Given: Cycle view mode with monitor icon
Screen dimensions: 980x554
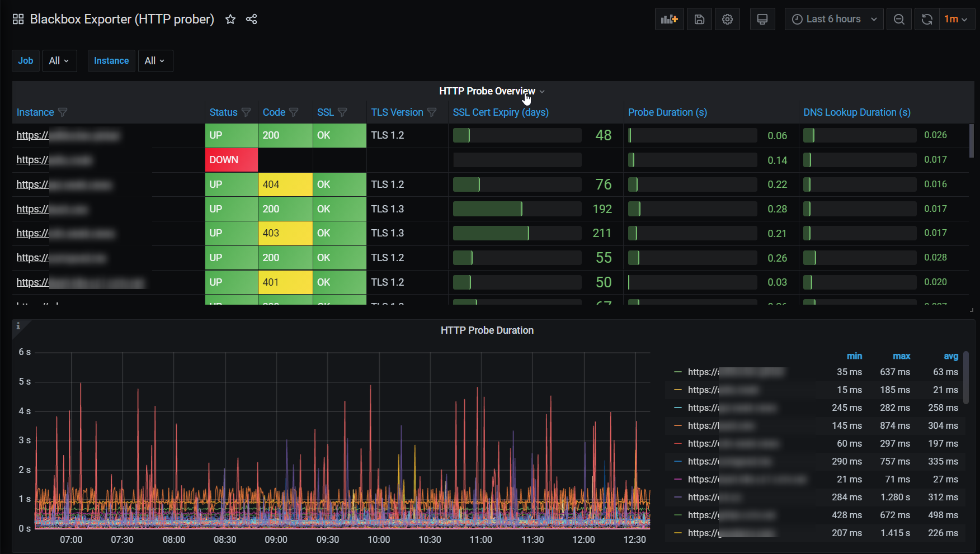Looking at the screenshot, I should (762, 19).
